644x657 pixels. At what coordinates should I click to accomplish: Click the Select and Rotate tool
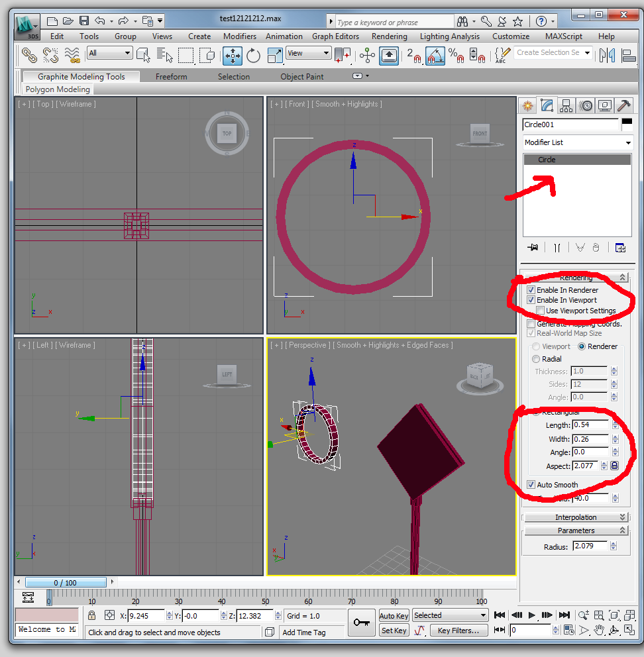pyautogui.click(x=253, y=56)
